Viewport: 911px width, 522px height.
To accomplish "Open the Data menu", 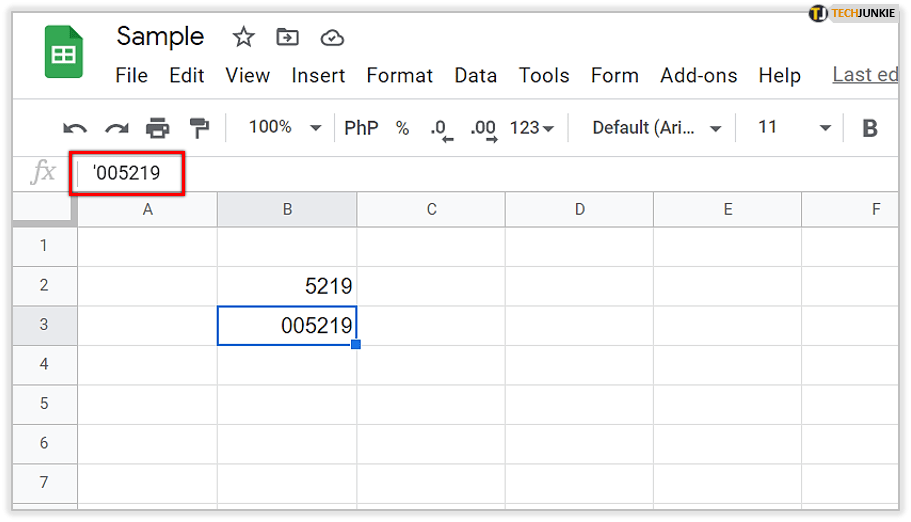I will 475,76.
